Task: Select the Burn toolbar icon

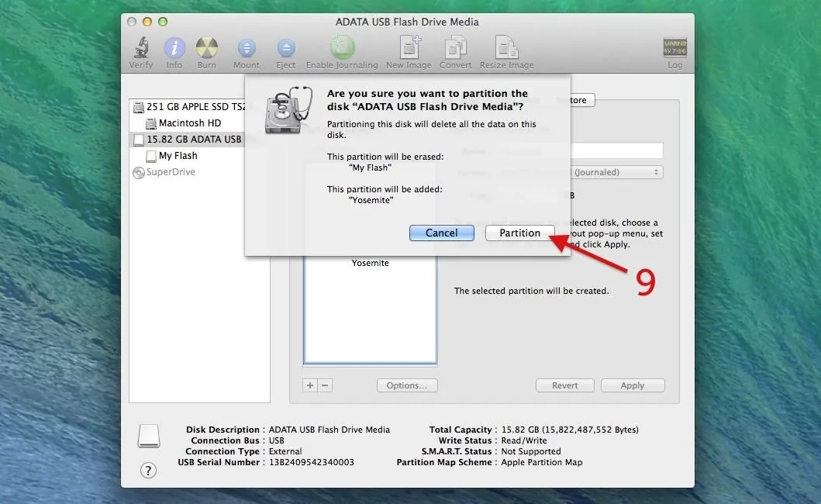Action: pyautogui.click(x=207, y=47)
